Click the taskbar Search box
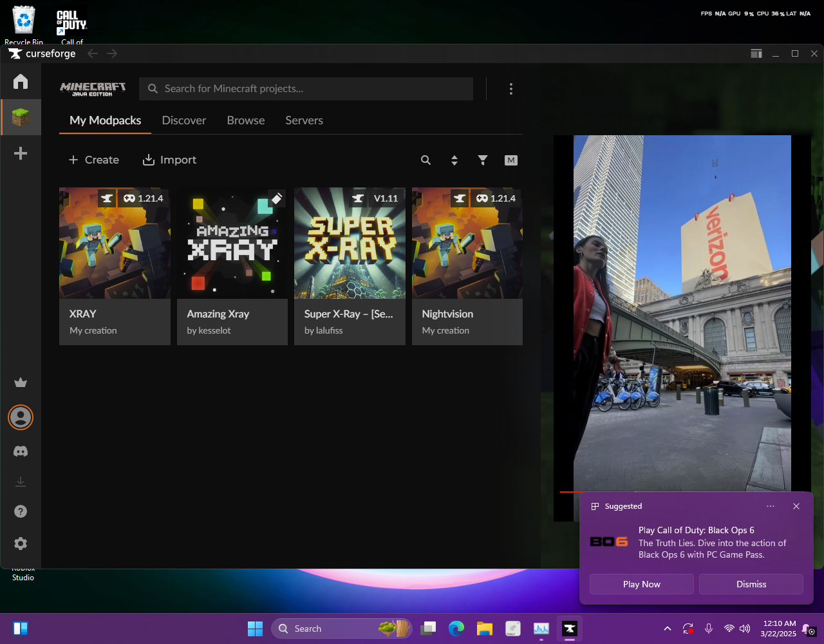This screenshot has width=824, height=644. click(341, 629)
